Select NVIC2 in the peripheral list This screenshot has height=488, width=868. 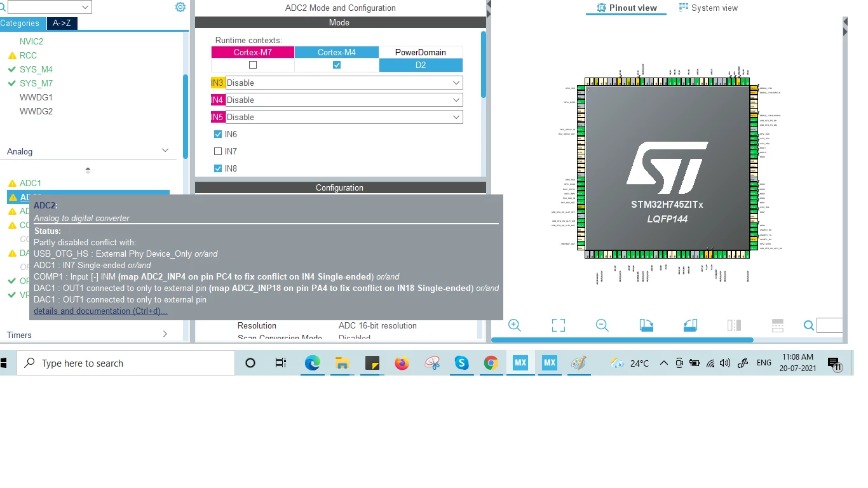(32, 41)
